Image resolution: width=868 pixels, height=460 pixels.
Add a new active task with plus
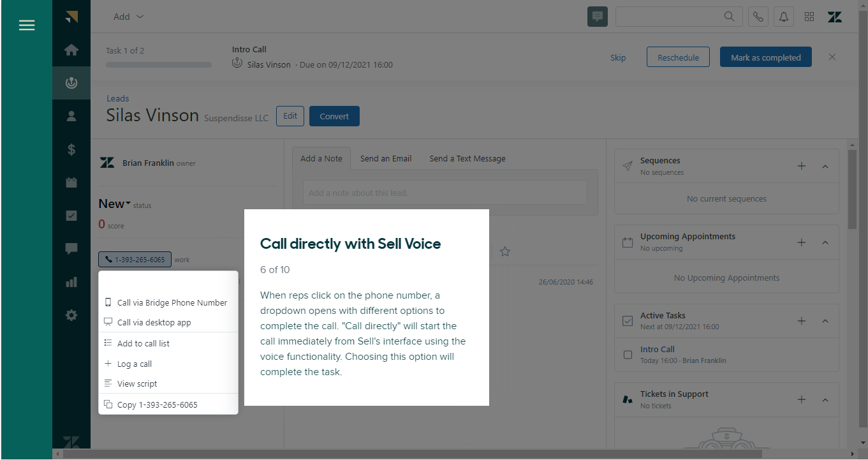point(802,321)
